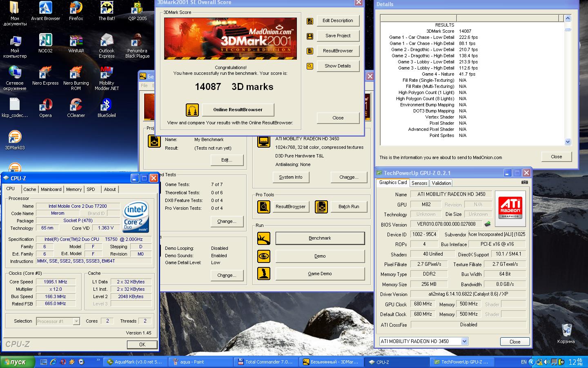This screenshot has height=368, width=588.
Task: Click the Show Details magnifier icon
Action: click(x=310, y=66)
